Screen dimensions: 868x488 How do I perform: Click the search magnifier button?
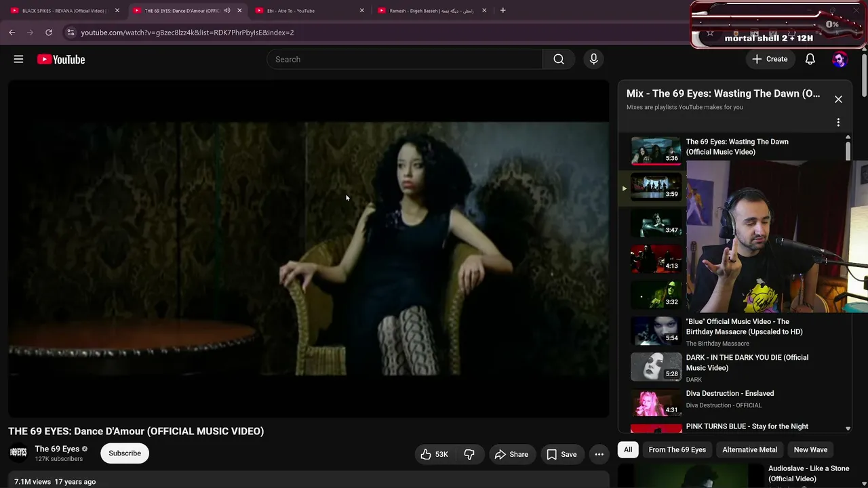(x=559, y=59)
